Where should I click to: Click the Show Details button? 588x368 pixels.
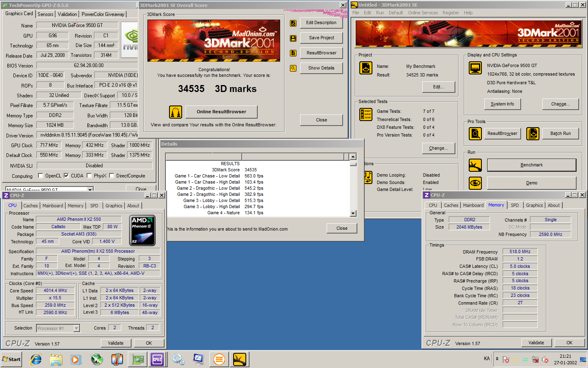(x=321, y=68)
